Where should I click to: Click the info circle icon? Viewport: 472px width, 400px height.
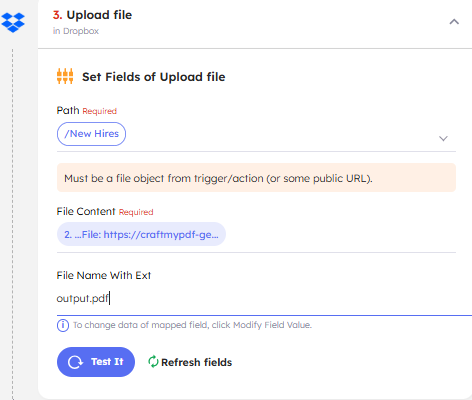[63, 325]
